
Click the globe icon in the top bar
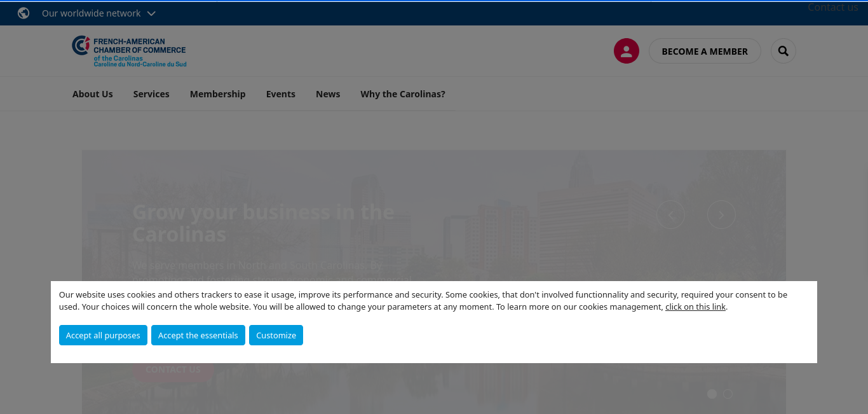tap(24, 13)
